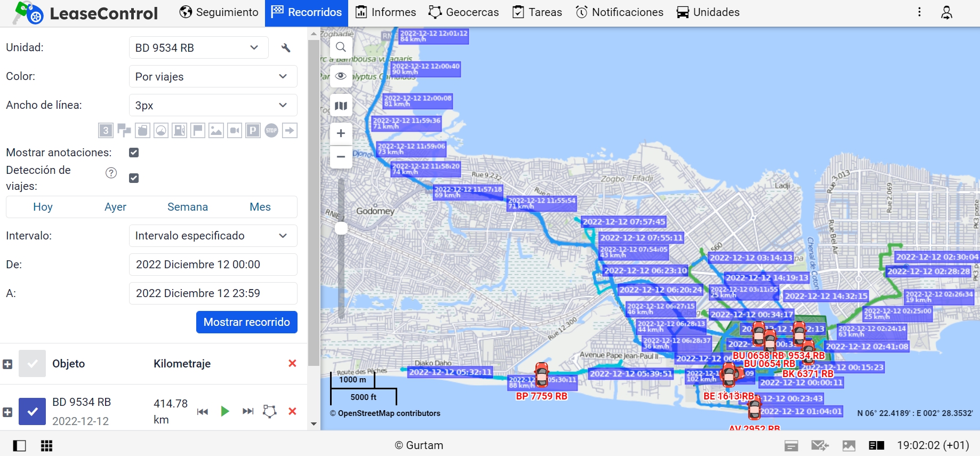Delete all tracks via header red X
The image size is (980, 456).
(x=292, y=363)
